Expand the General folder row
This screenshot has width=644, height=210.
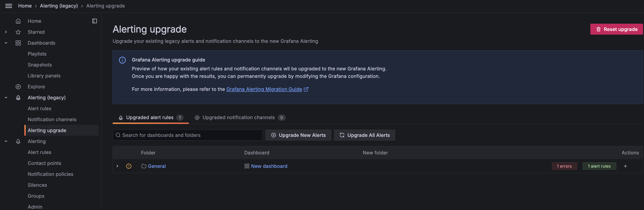point(117,166)
